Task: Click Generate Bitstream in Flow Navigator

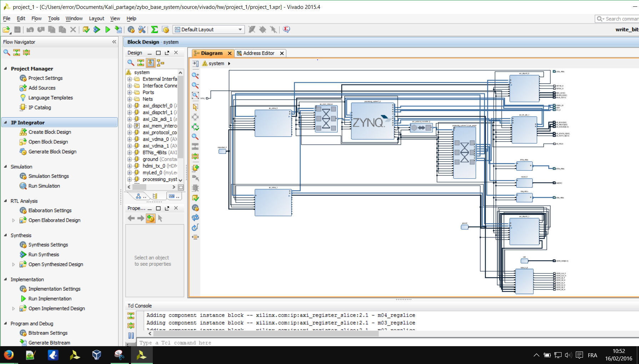Action: click(49, 343)
